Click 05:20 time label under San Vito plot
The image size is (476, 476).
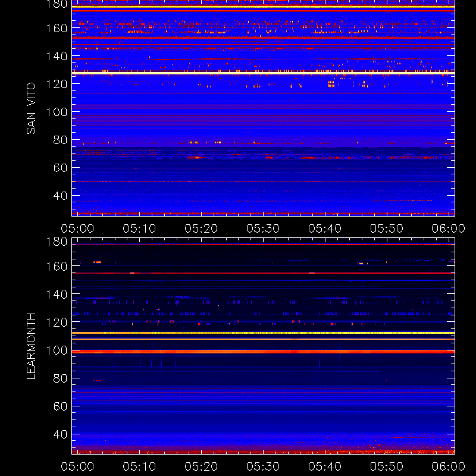click(x=201, y=228)
